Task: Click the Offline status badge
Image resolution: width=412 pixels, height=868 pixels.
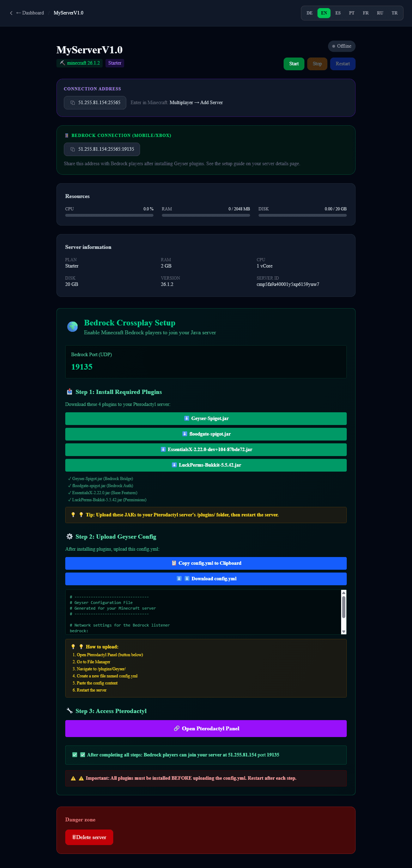Action: (341, 46)
